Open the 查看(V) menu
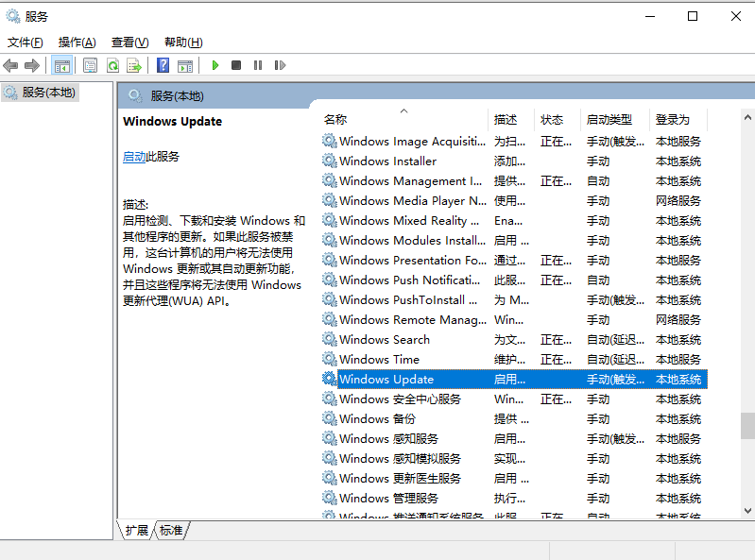 point(130,42)
